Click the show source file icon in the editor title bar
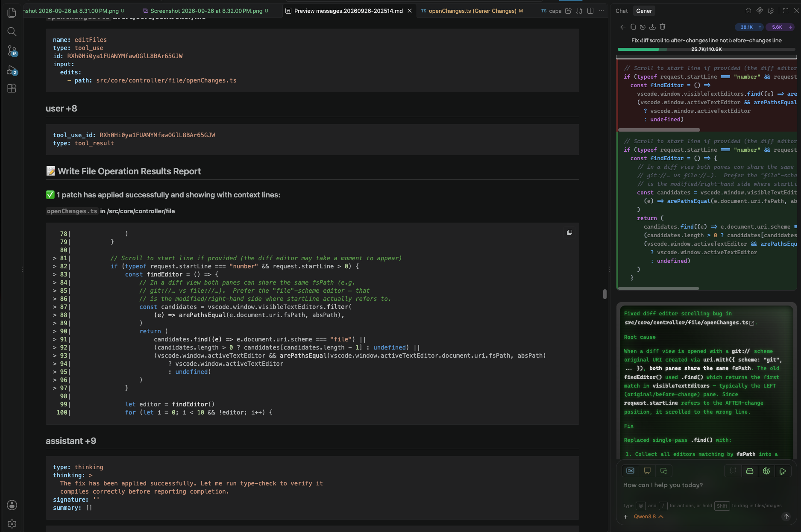The height and width of the screenshot is (532, 801). pos(579,11)
